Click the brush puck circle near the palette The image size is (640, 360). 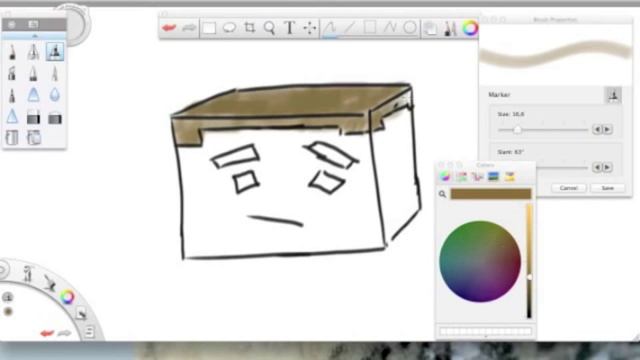(x=74, y=25)
